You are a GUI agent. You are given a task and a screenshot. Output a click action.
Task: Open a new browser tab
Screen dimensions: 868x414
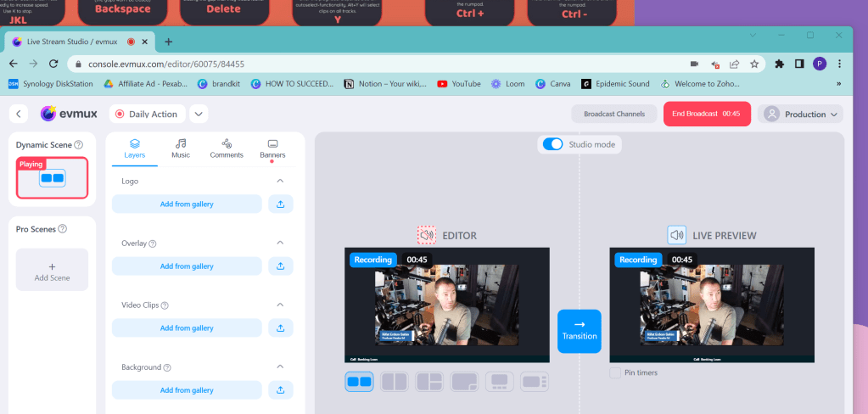169,42
